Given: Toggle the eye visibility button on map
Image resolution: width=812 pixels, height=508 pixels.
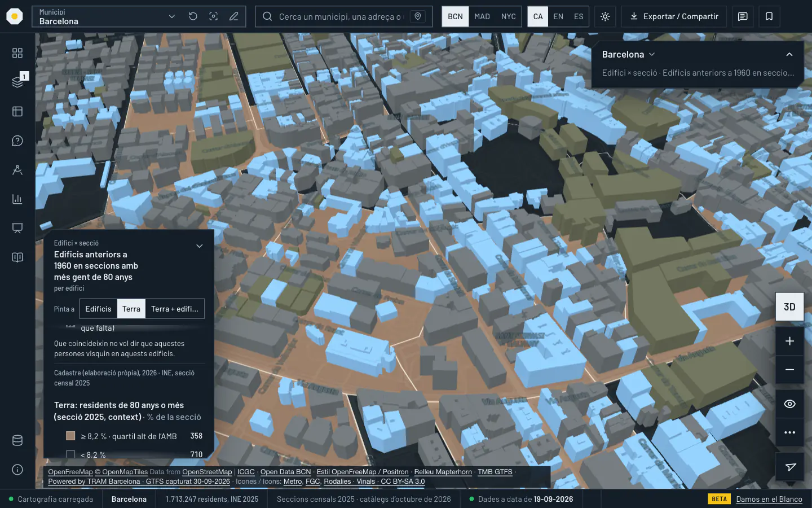Looking at the screenshot, I should 790,404.
